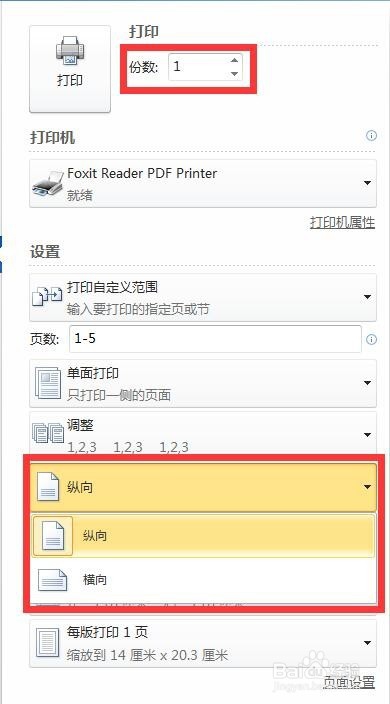390x704 pixels.
Task: Select the 纵向 portrait option
Action: pos(203,536)
